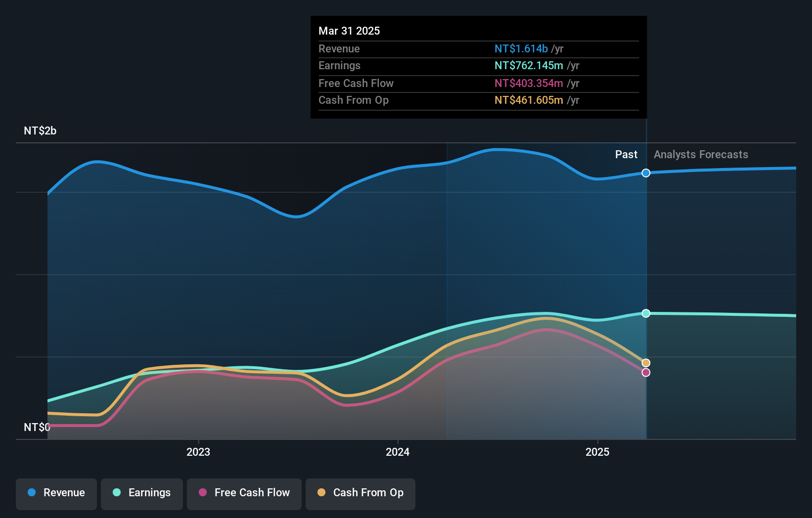The width and height of the screenshot is (812, 518).
Task: Click the Free Cash Flow row label in tooltip
Action: click(x=356, y=83)
